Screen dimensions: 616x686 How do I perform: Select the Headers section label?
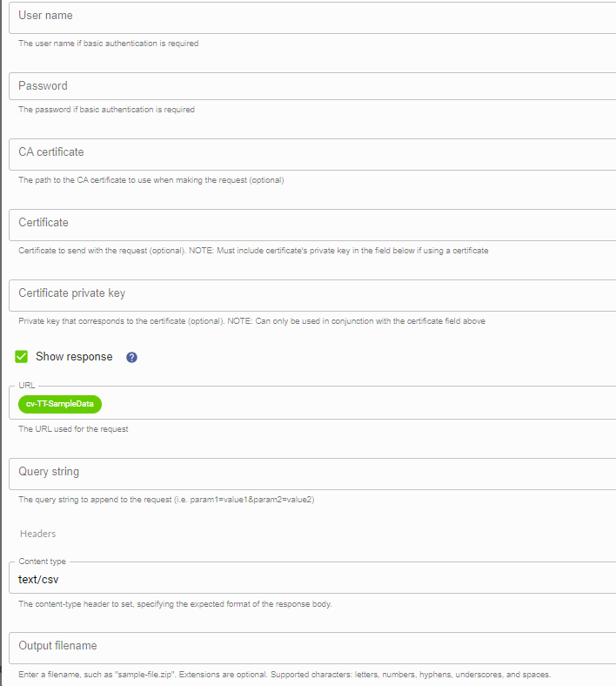click(38, 534)
